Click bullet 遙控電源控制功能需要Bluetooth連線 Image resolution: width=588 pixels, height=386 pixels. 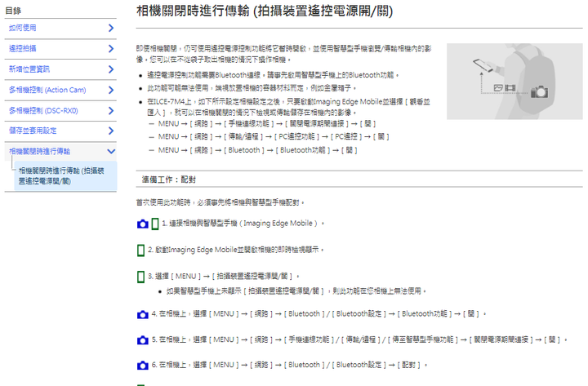(273, 75)
